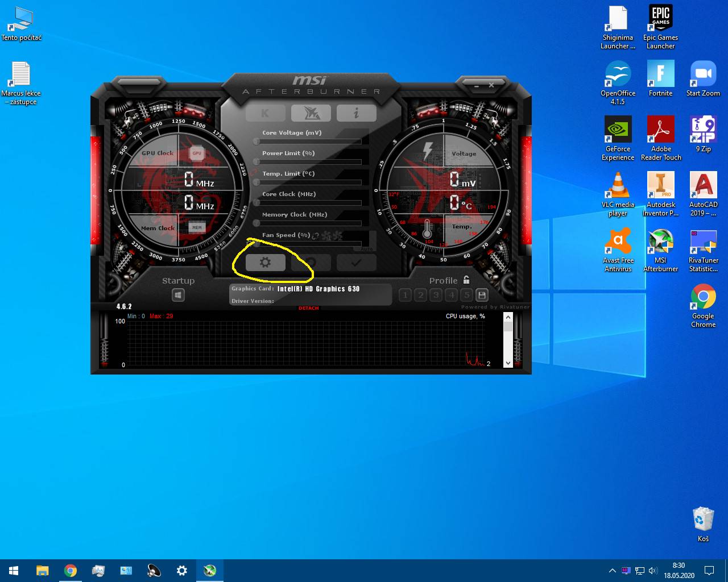Select the Shiginima Launcher desktop icon
The width and height of the screenshot is (728, 582).
click(618, 27)
